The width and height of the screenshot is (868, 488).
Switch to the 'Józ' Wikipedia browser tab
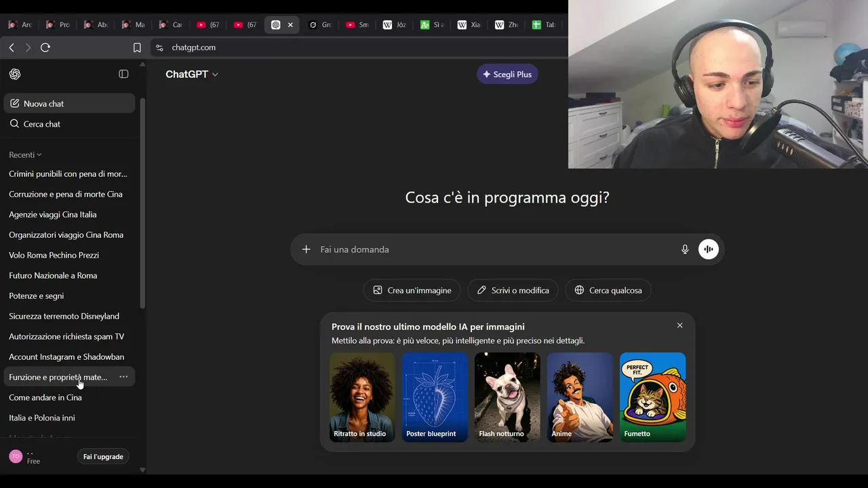point(395,24)
